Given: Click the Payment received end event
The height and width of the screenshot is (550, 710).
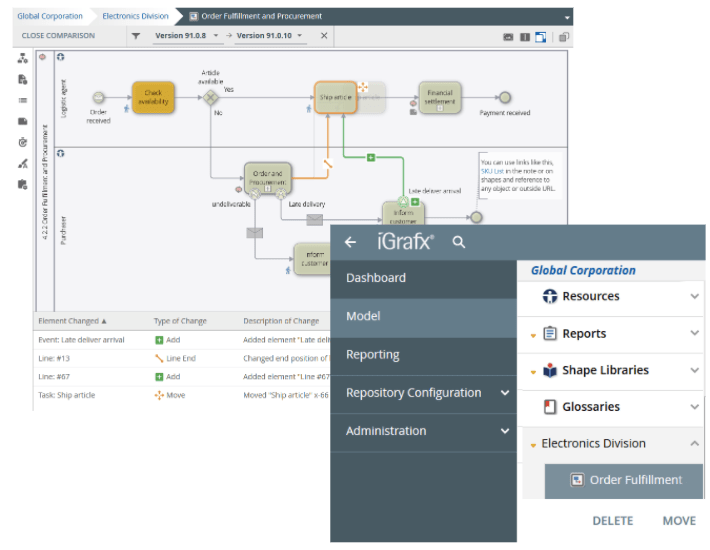Looking at the screenshot, I should click(x=504, y=97).
